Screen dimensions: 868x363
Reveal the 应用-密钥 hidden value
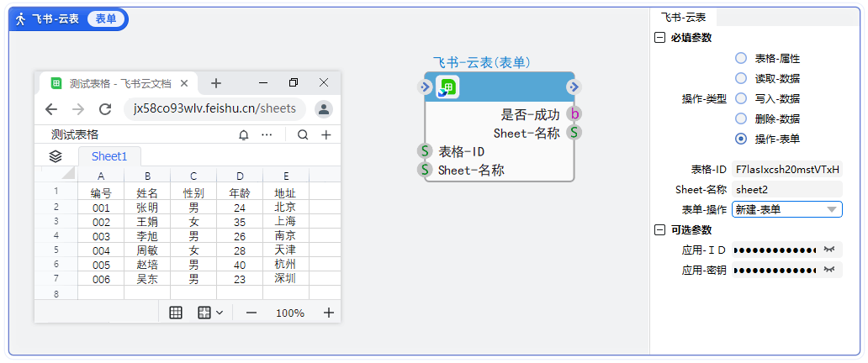pos(828,270)
